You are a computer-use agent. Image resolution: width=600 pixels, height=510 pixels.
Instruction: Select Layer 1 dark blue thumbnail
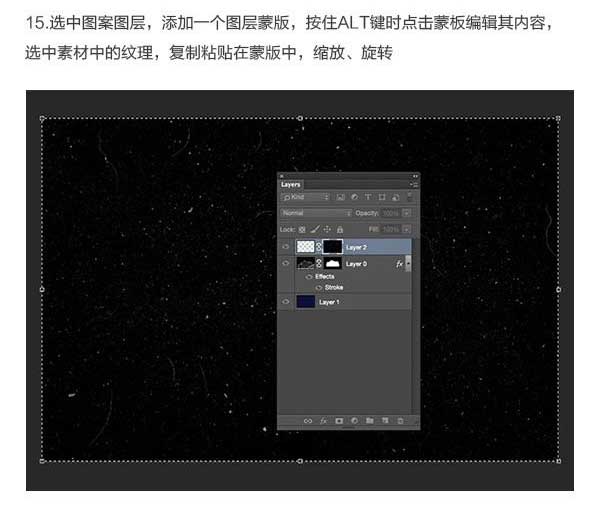[x=305, y=302]
